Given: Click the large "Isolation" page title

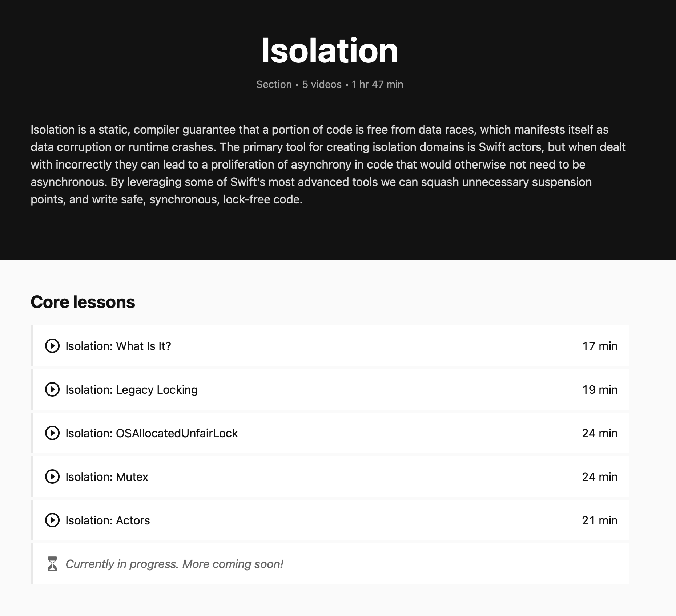Looking at the screenshot, I should 330,50.
